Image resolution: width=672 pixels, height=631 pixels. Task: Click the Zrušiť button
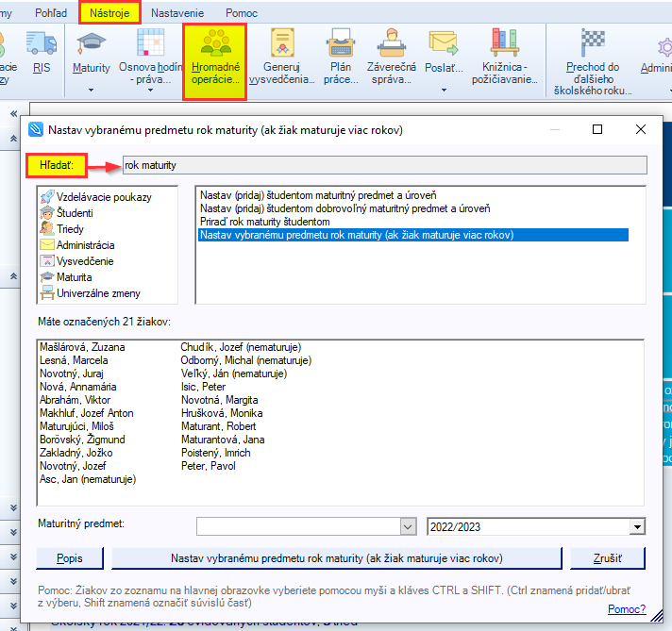click(x=608, y=558)
